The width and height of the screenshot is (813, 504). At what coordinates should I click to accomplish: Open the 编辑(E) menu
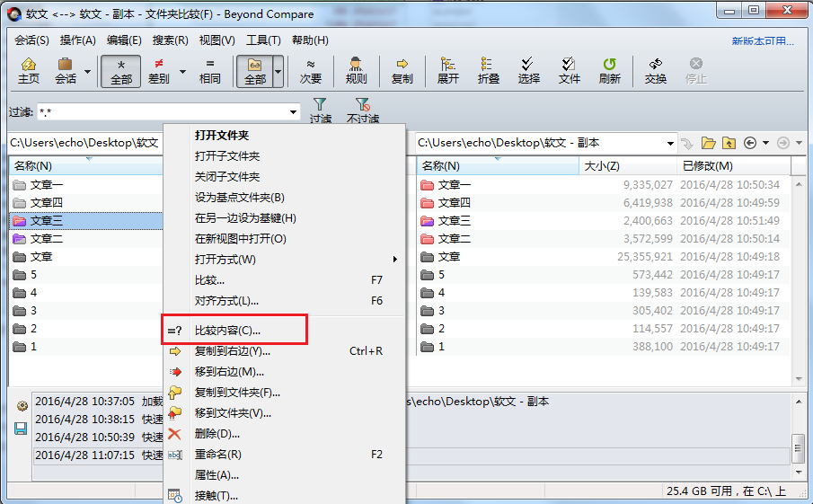click(124, 40)
